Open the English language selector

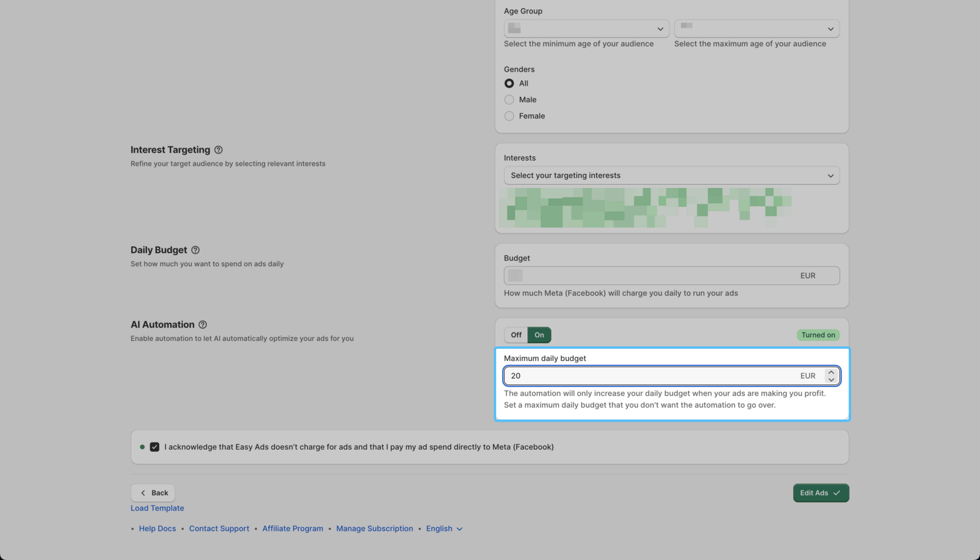coord(444,529)
